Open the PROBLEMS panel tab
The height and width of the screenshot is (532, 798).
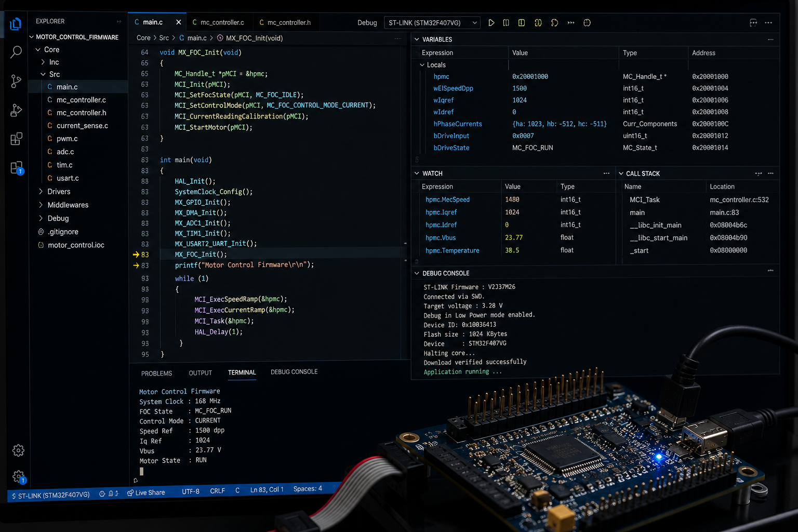156,374
